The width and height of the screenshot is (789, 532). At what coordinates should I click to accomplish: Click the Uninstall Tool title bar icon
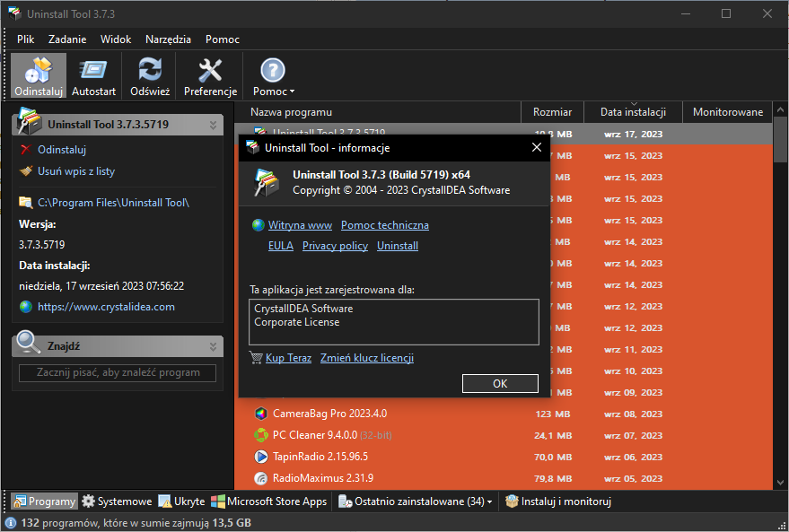pos(14,13)
